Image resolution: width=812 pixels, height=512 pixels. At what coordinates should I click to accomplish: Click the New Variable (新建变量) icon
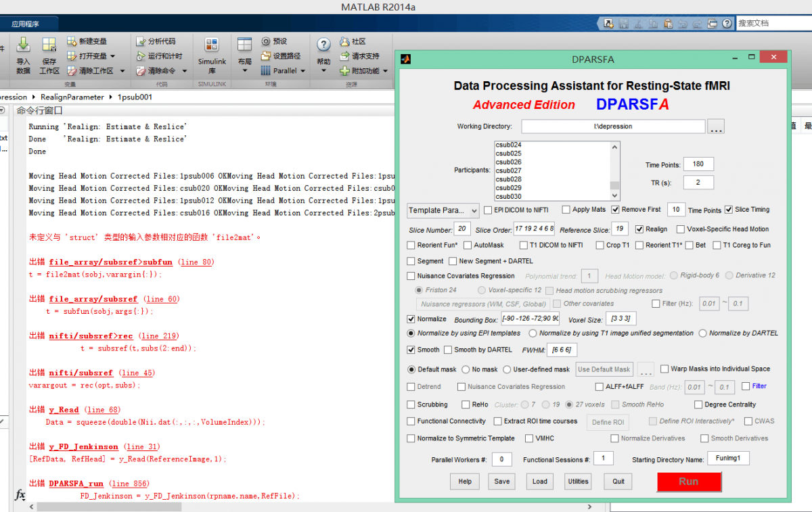click(x=72, y=41)
